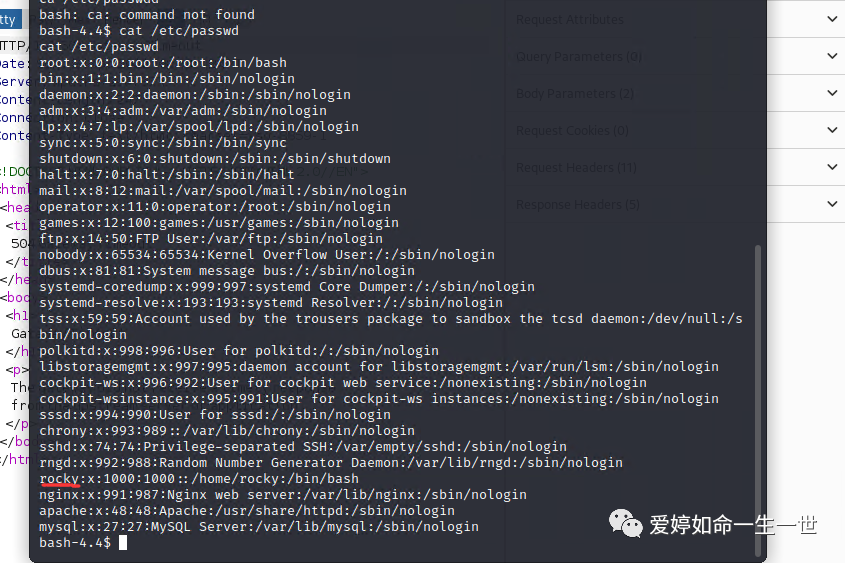This screenshot has width=845, height=563.
Task: Expand the Request Attributes chevron
Action: click(x=832, y=19)
